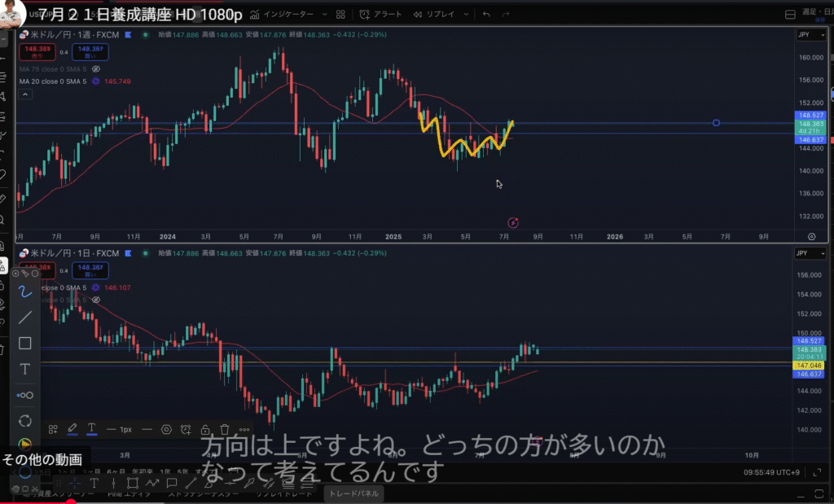The height and width of the screenshot is (504, 834).
Task: Open the layout setup icon at top right
Action: 790,15
